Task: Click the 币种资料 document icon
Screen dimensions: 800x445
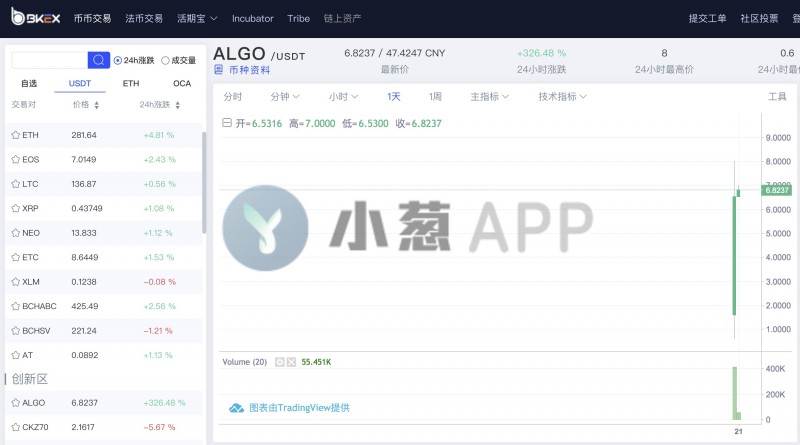Action: [x=218, y=70]
